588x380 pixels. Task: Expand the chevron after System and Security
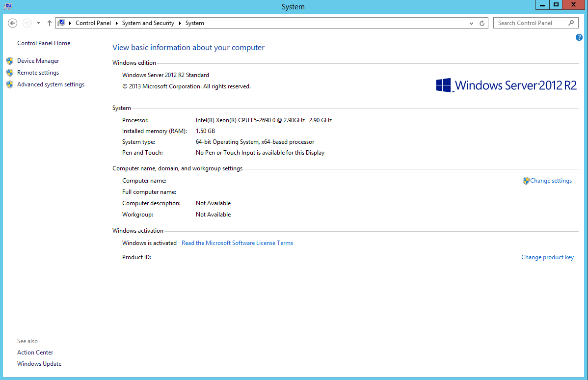point(180,23)
